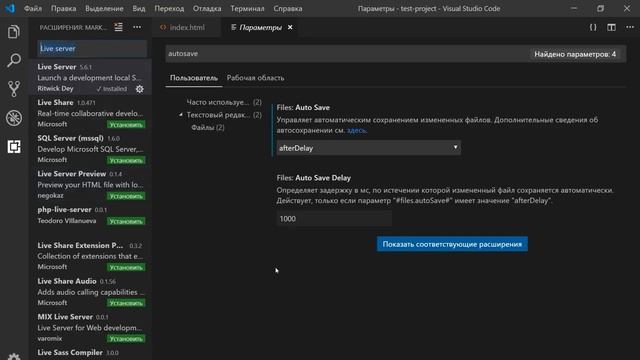This screenshot has height=360, width=640.
Task: Minimize the VS Code window
Action: click(574, 8)
